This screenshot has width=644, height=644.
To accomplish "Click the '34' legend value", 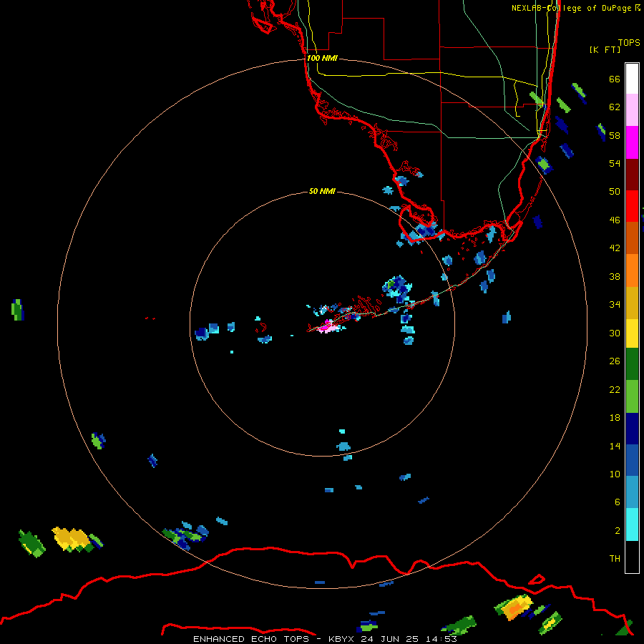I will (x=615, y=305).
